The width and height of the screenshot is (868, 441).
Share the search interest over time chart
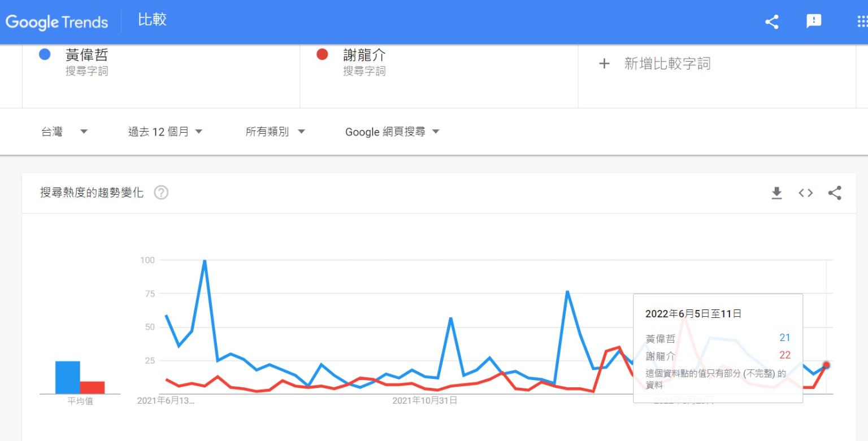click(835, 193)
